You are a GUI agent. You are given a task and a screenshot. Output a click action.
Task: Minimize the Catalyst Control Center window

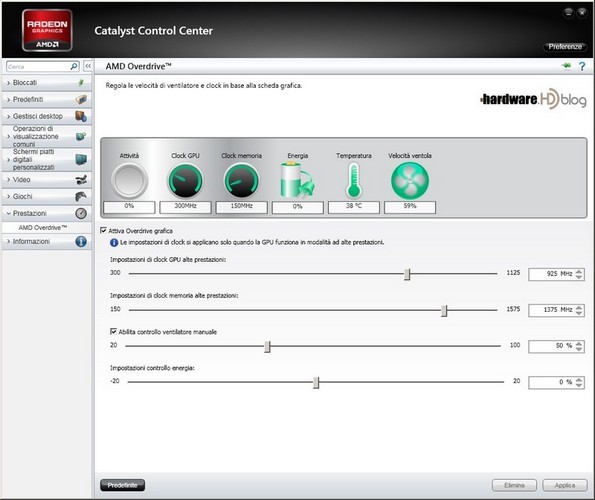(568, 13)
